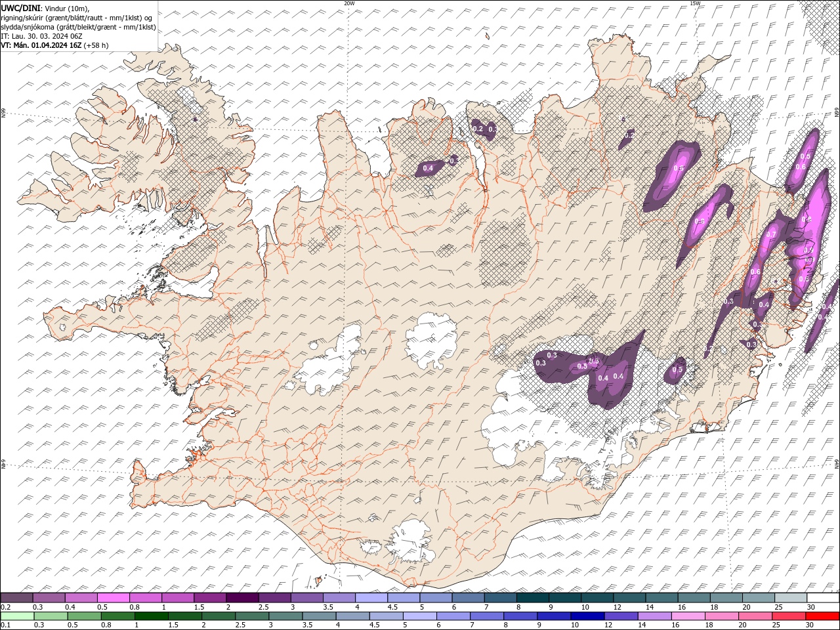Select the grey-blue 4 rain legend swatch
The image size is (840, 630).
[352, 616]
